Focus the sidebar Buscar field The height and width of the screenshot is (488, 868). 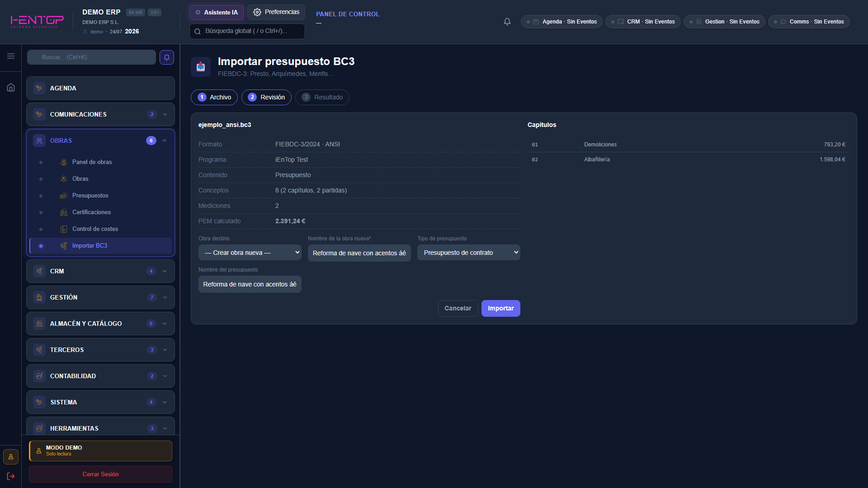click(x=91, y=57)
